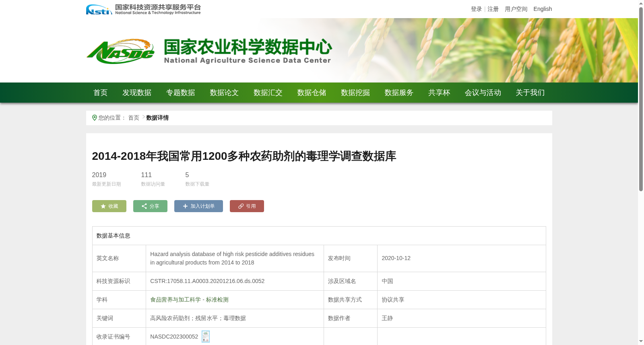Click the 引用 cite button
This screenshot has width=644, height=345.
(x=247, y=206)
